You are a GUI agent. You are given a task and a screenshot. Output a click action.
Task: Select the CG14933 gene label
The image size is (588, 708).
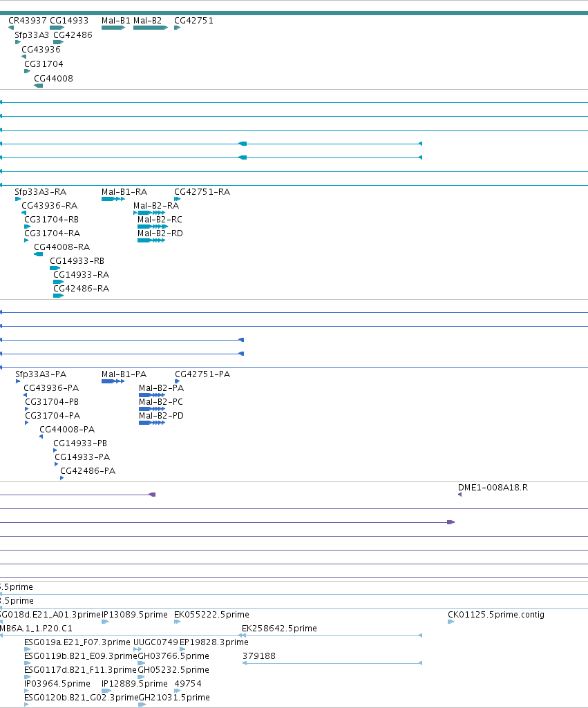tap(69, 21)
